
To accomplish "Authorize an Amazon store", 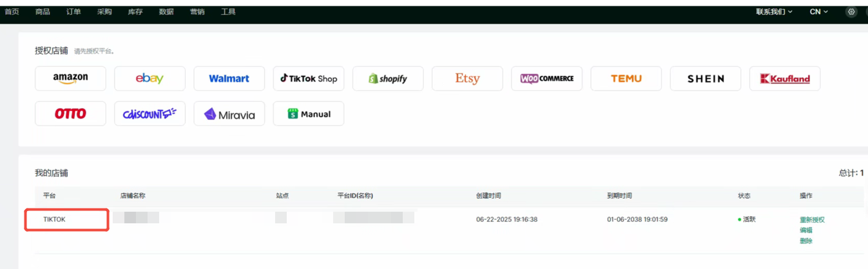I will (70, 79).
